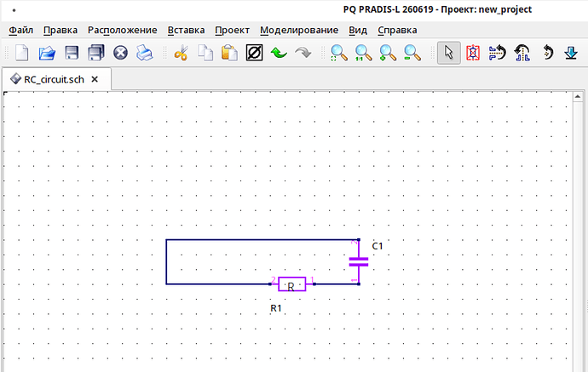Screen dimensions: 588x372
Task: Cut selection with scissors icon
Action: pyautogui.click(x=182, y=53)
